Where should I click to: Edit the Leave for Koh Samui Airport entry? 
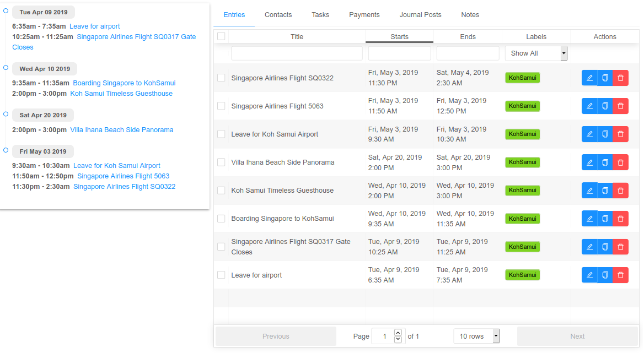(x=589, y=134)
